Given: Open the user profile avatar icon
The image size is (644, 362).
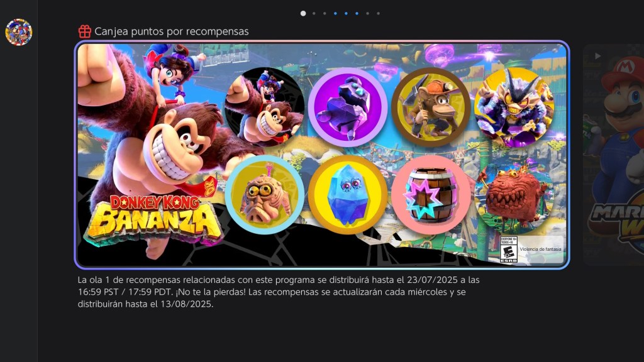Looking at the screenshot, I should point(18,32).
